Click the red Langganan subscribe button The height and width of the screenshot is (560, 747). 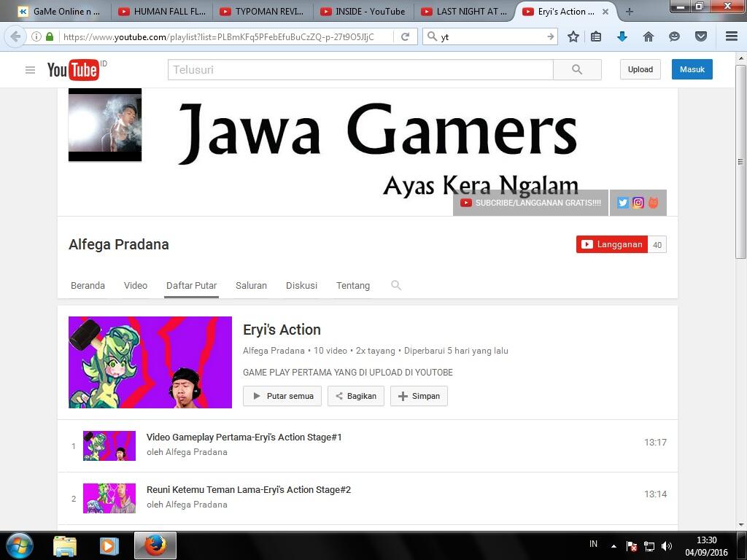pos(612,244)
